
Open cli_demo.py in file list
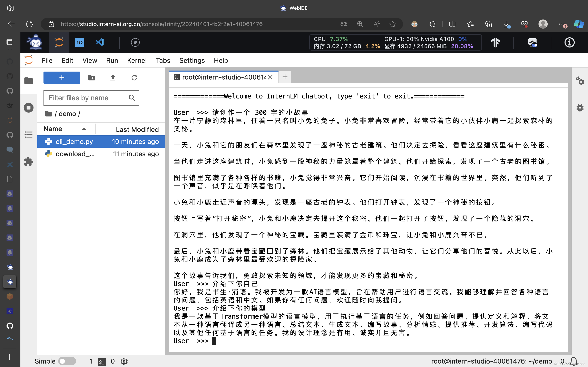[x=74, y=141]
